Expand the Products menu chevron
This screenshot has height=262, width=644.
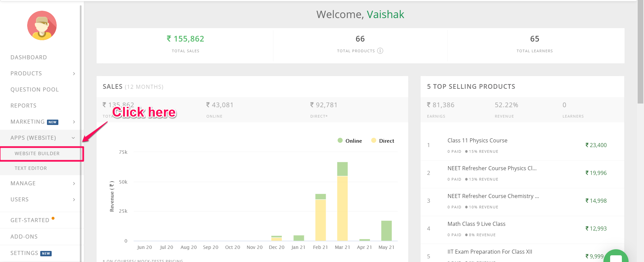(74, 74)
